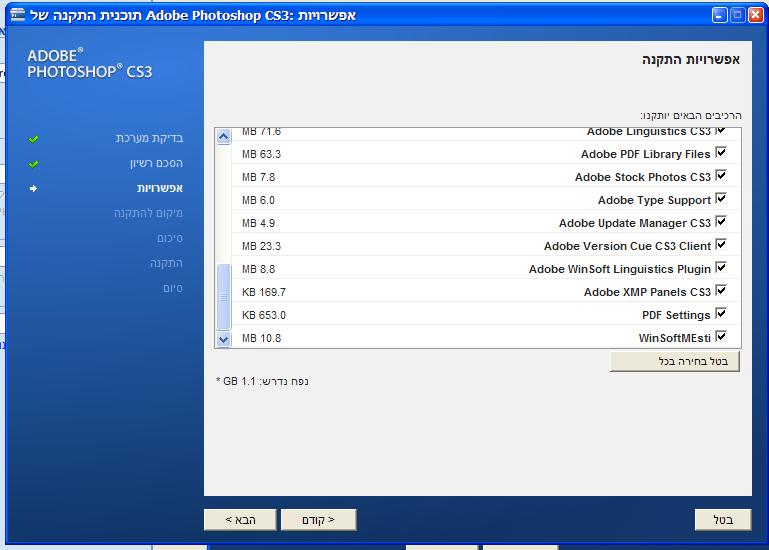This screenshot has width=769, height=550.
Task: Toggle the Adobe Type Support checkbox
Action: (x=720, y=199)
